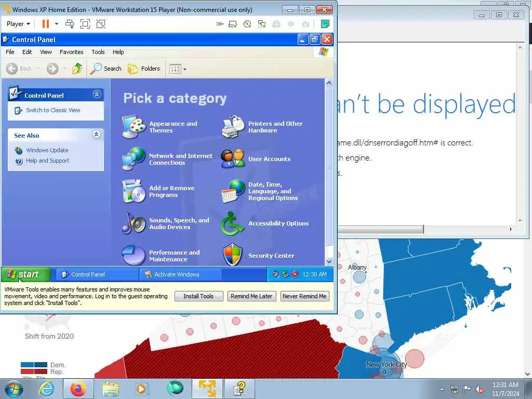Viewport: 532px width, 399px height.
Task: Click the Action Center flag tray icon
Action: pos(467,389)
